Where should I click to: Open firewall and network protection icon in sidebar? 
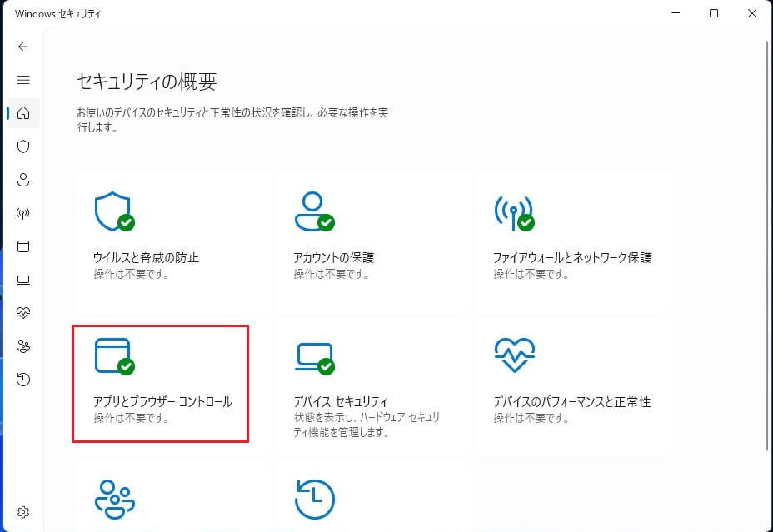click(x=23, y=213)
